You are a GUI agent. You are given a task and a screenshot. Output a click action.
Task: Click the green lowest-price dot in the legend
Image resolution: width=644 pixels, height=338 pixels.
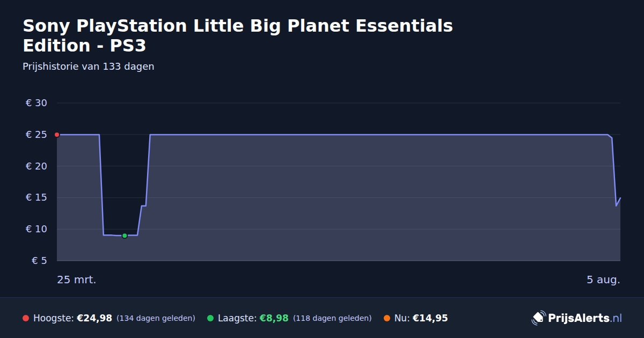(x=210, y=318)
